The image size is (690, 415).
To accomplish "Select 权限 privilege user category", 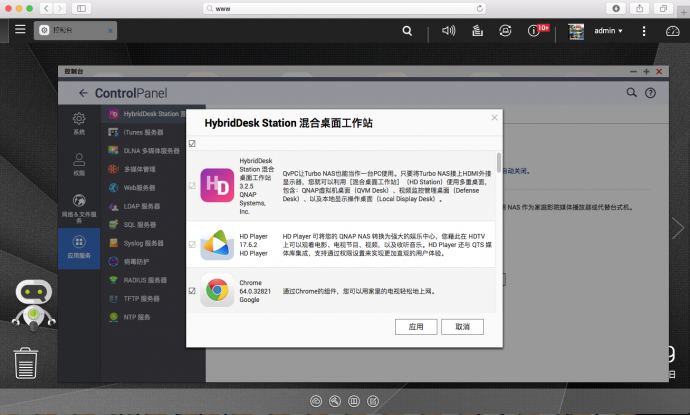I will point(79,164).
